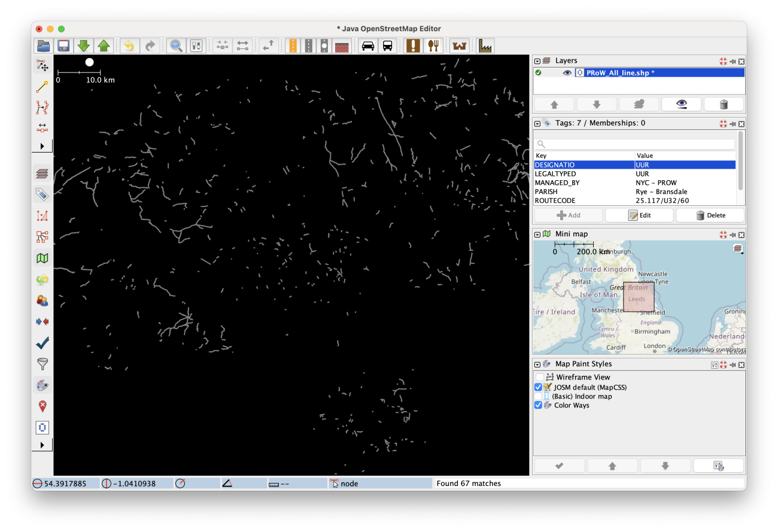Collapse the Layers panel
The image size is (778, 532).
point(537,61)
